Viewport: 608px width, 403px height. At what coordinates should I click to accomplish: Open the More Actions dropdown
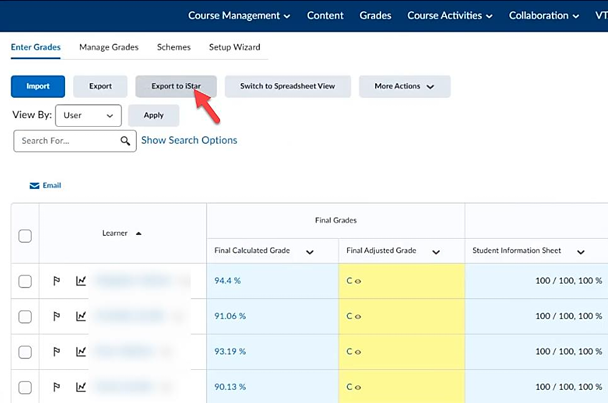[x=404, y=86]
